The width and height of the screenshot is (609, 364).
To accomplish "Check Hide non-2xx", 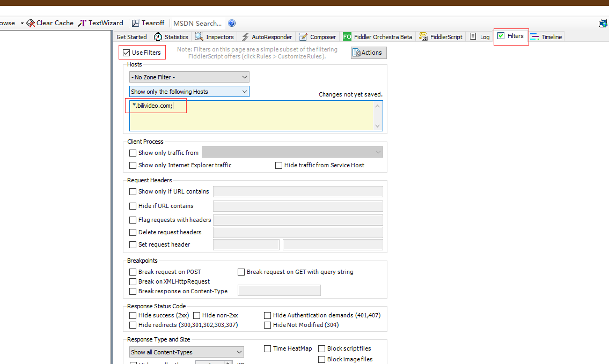I will pyautogui.click(x=196, y=316).
